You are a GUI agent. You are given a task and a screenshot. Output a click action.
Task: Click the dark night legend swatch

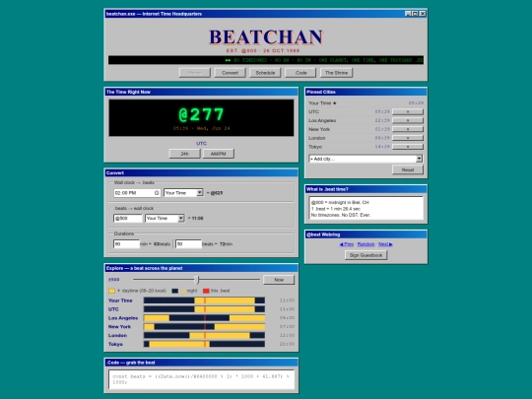[x=174, y=291]
